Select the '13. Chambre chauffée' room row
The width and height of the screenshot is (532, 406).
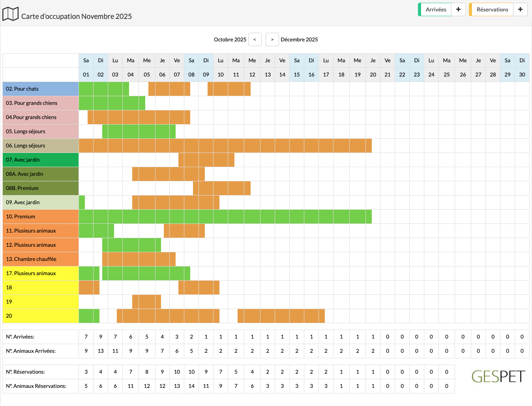click(39, 259)
